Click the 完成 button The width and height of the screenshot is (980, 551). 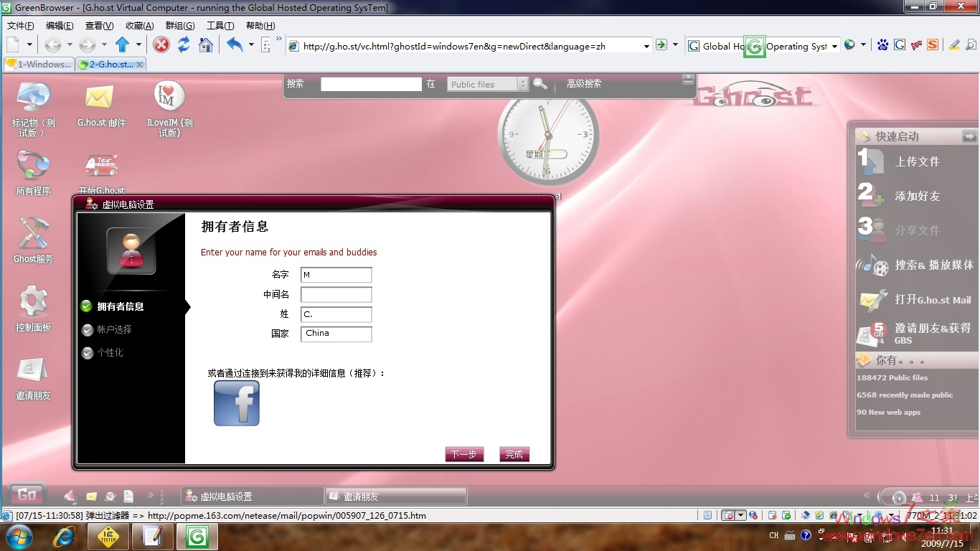[x=514, y=454]
